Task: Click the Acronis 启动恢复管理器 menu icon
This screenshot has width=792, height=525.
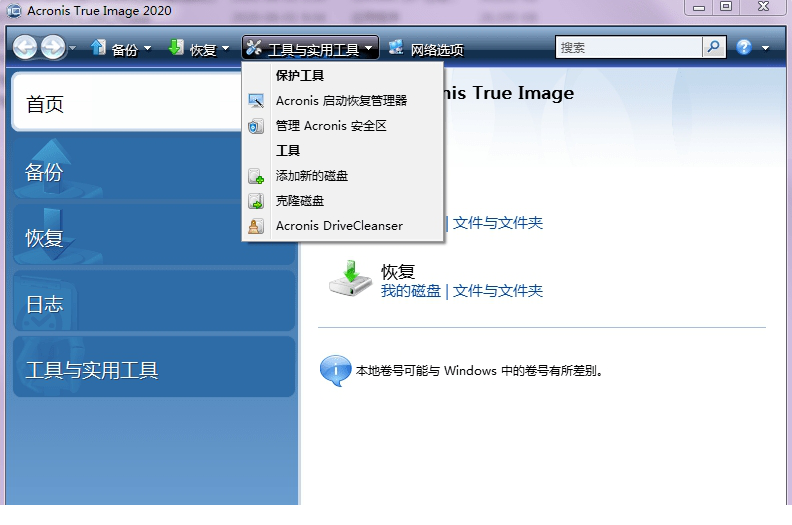Action: click(x=256, y=101)
